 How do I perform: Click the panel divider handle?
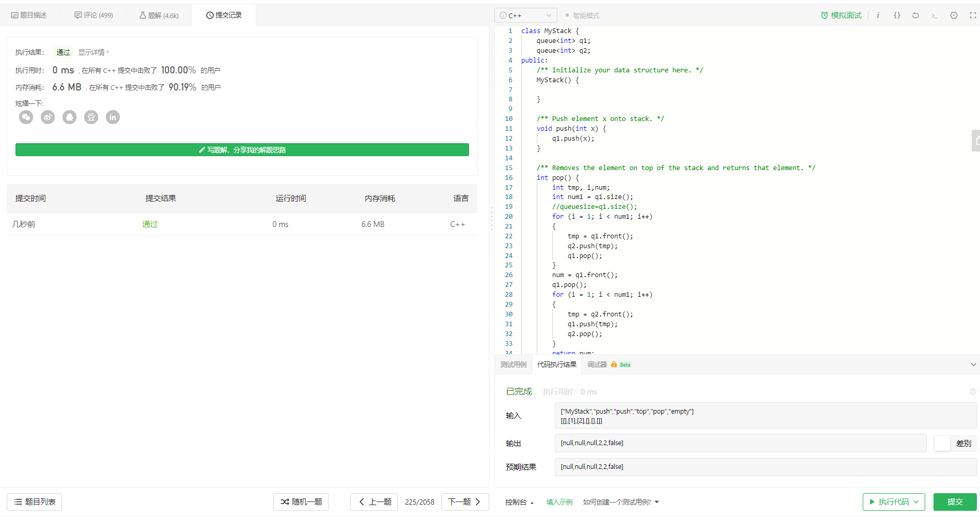[x=491, y=218]
